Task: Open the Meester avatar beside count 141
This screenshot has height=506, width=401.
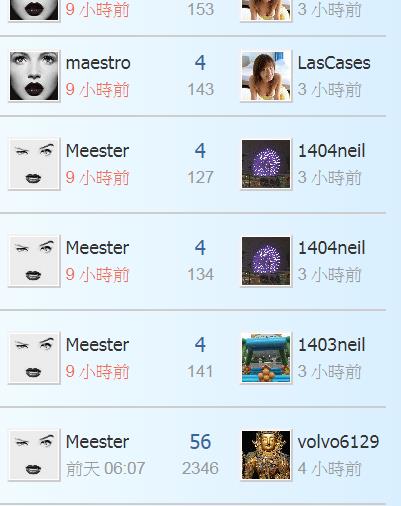Action: click(34, 358)
